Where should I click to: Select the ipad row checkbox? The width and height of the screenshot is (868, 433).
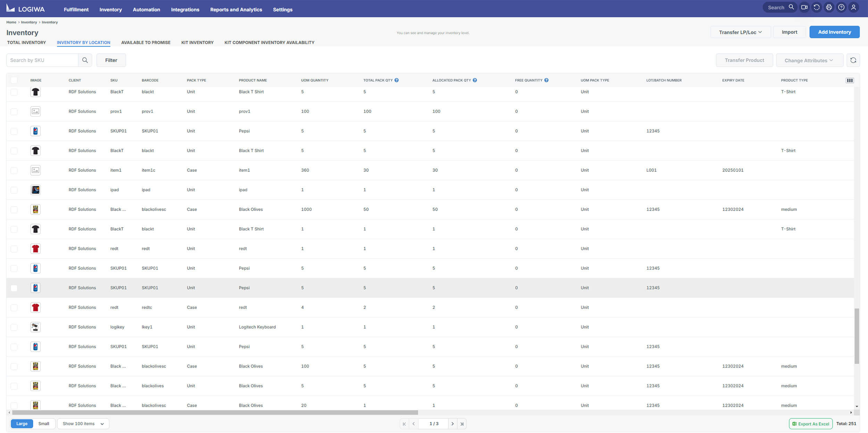14,190
